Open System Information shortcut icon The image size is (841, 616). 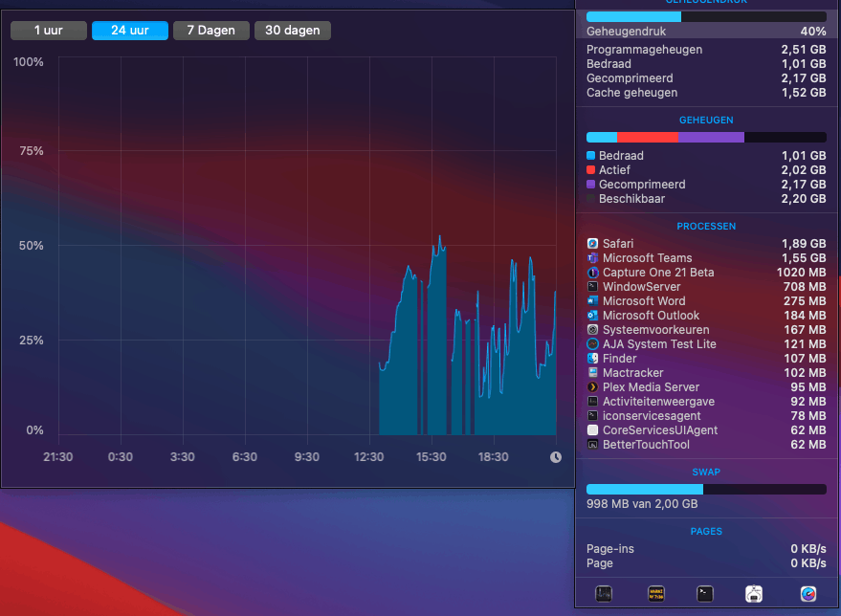pyautogui.click(x=754, y=593)
